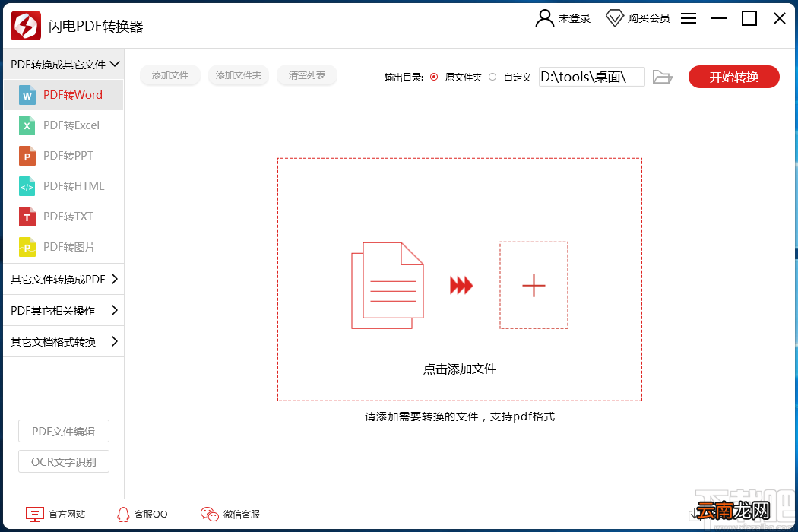Open the 微信客服 link
The width and height of the screenshot is (798, 532).
[x=241, y=515]
